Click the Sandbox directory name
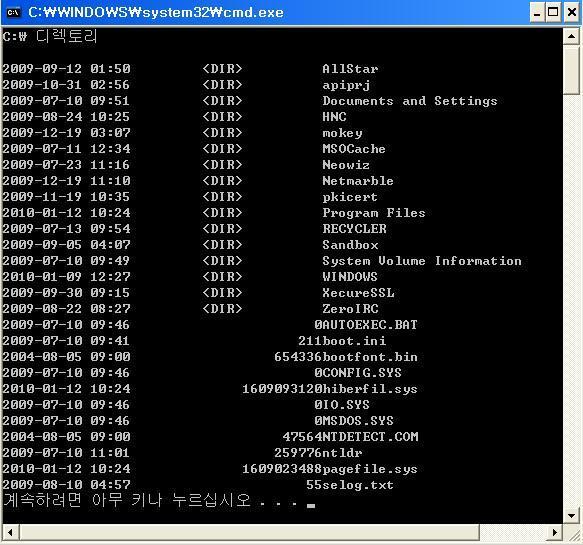 tap(350, 245)
